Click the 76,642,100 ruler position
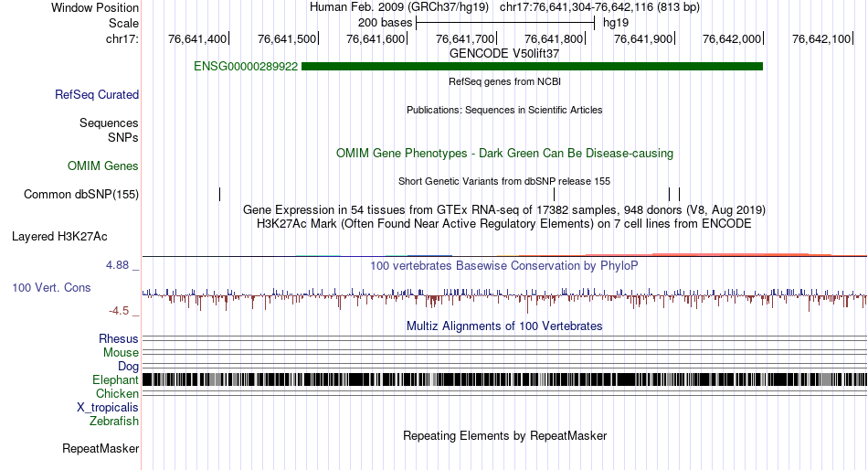The width and height of the screenshot is (868, 470). [821, 38]
